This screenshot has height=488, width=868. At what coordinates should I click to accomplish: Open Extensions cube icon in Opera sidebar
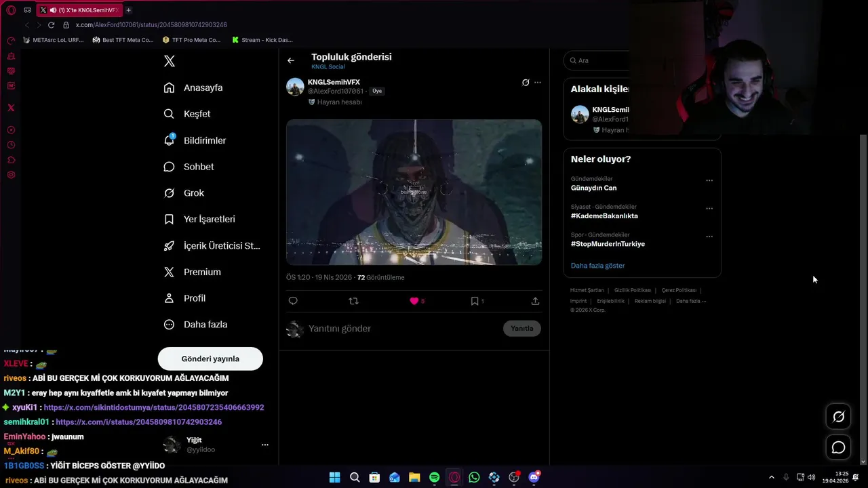[x=11, y=160]
